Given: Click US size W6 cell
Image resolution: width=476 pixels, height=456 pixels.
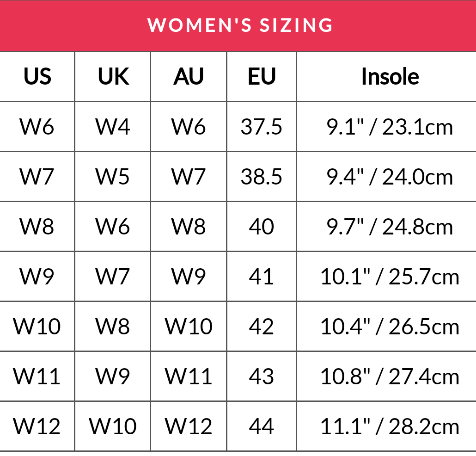Looking at the screenshot, I should (x=37, y=127).
